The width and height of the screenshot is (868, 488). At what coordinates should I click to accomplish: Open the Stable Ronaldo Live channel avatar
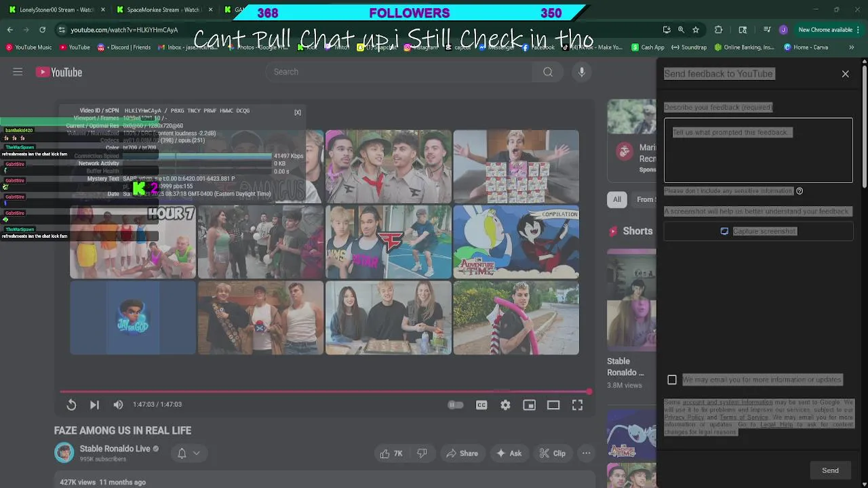(x=64, y=453)
